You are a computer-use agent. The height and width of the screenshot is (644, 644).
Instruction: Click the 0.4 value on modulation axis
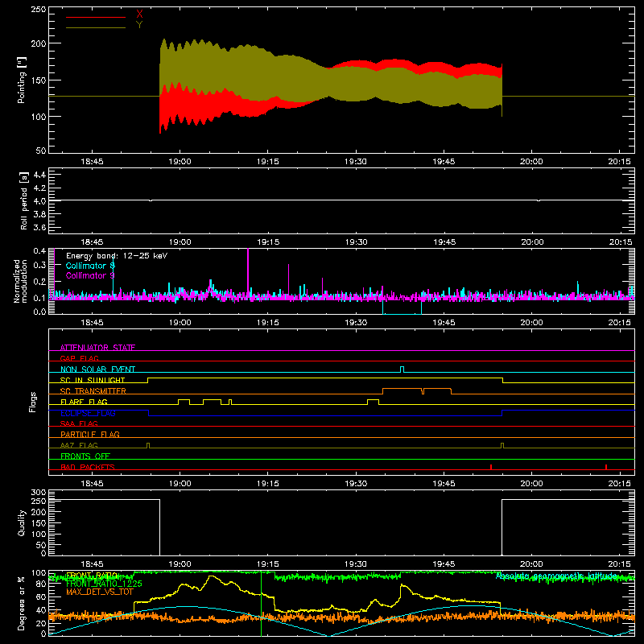pos(39,251)
